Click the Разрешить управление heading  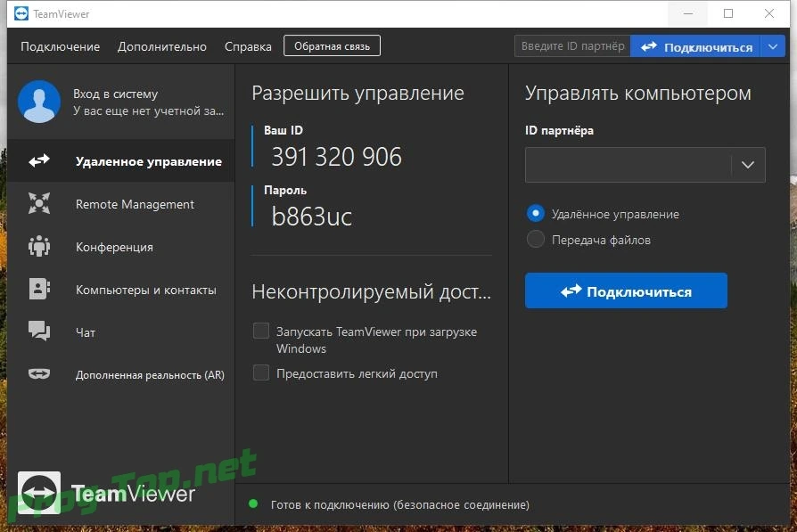point(357,94)
